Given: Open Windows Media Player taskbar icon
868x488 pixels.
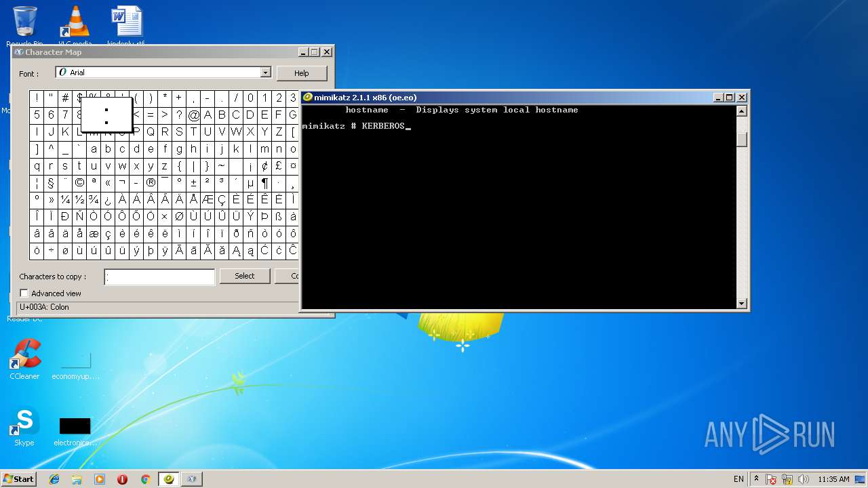Looking at the screenshot, I should 100,479.
